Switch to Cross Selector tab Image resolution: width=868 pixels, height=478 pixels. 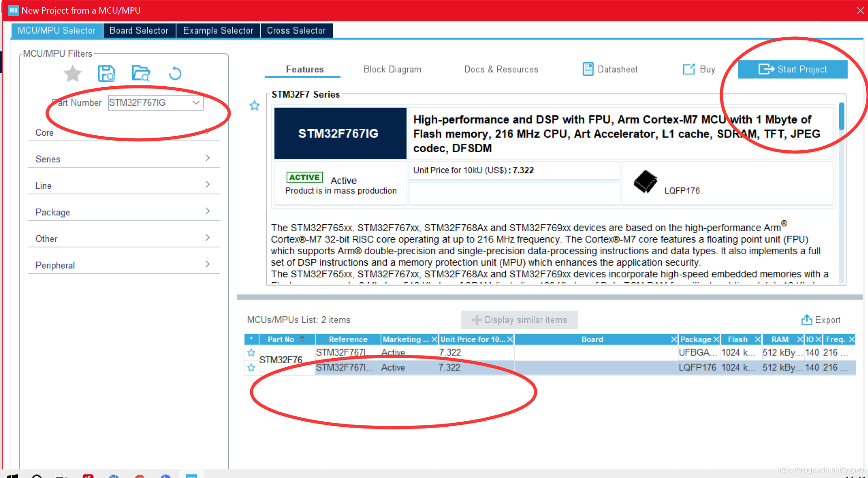tap(296, 30)
